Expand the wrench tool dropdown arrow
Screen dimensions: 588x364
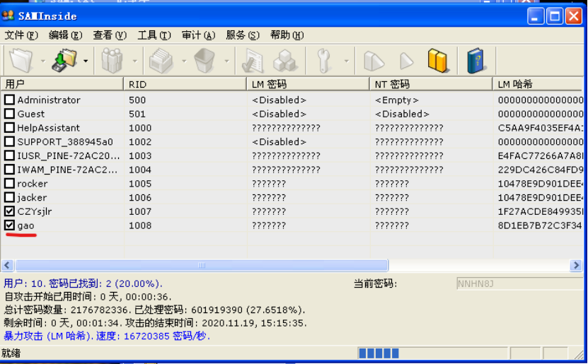click(347, 61)
